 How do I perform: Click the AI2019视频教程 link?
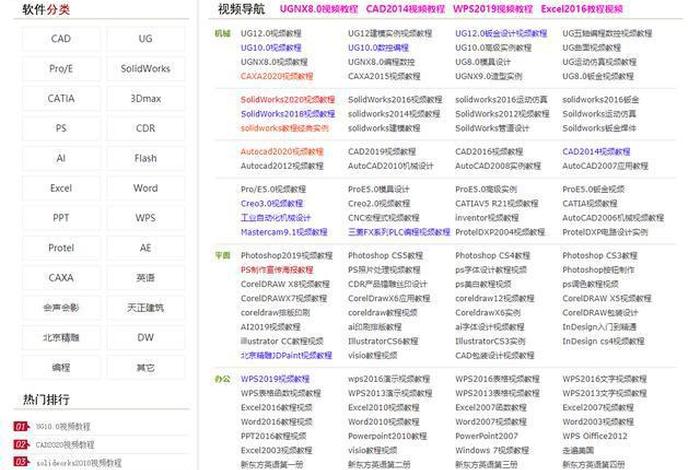pos(270,327)
